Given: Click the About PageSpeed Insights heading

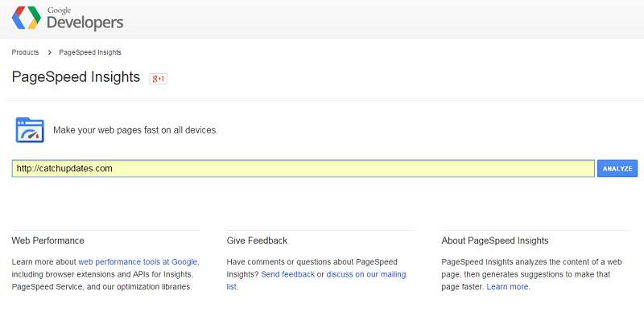Looking at the screenshot, I should pos(495,240).
